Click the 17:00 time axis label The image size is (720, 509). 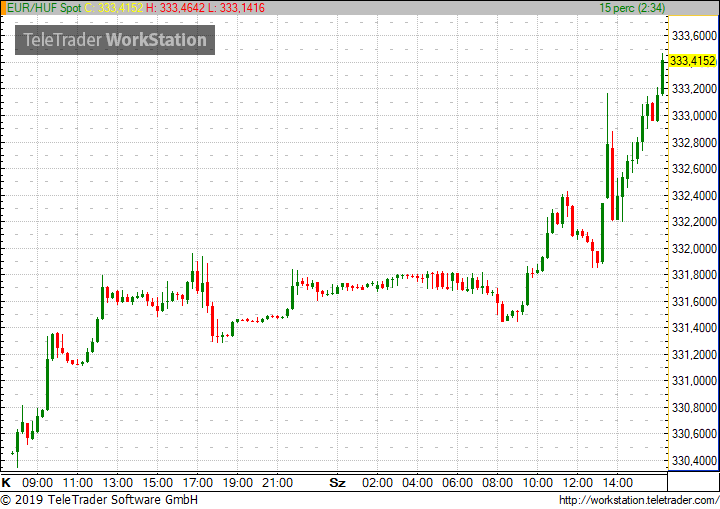(x=198, y=483)
